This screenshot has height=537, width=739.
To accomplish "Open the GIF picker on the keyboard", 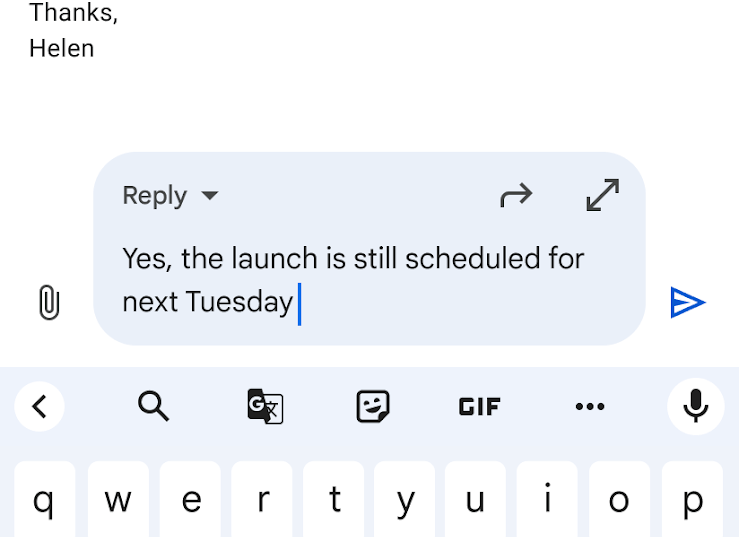I will click(480, 406).
